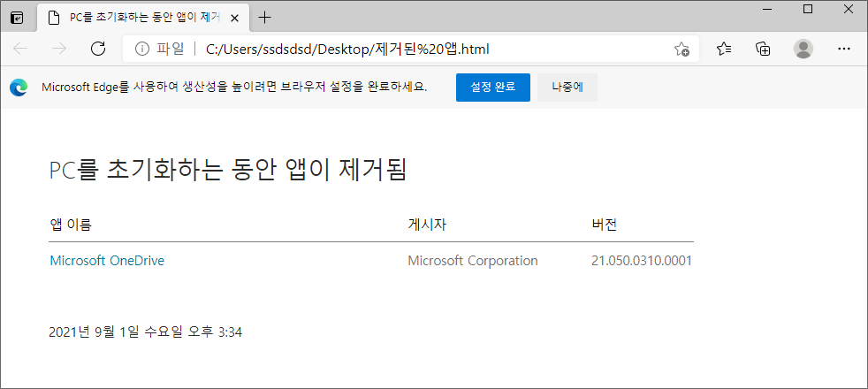Click the '앱 이름' column header
The image size is (868, 389).
tap(71, 224)
